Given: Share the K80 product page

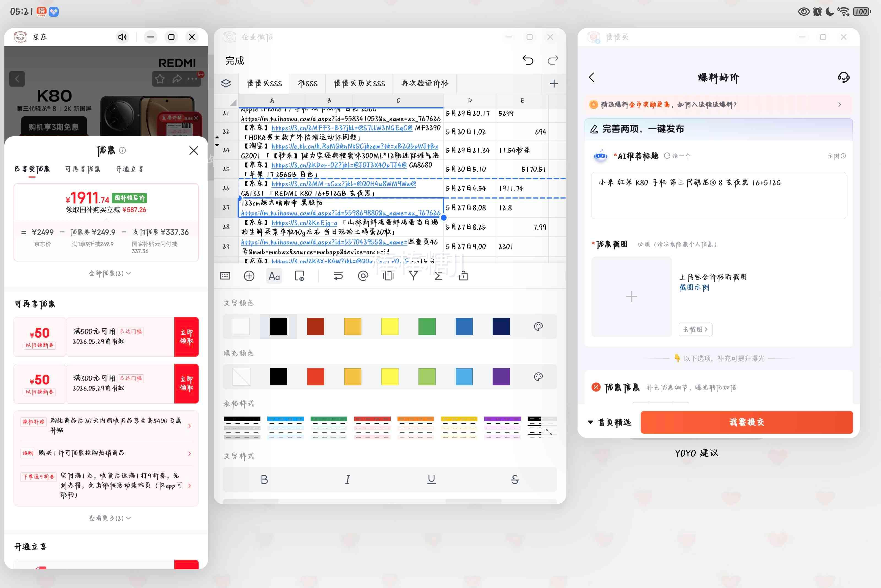Looking at the screenshot, I should 177,79.
